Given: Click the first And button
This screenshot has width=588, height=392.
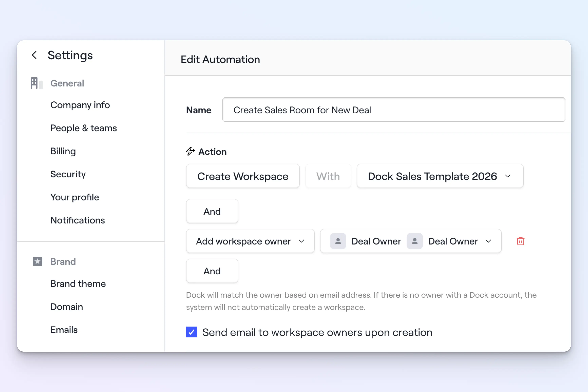Looking at the screenshot, I should point(212,211).
